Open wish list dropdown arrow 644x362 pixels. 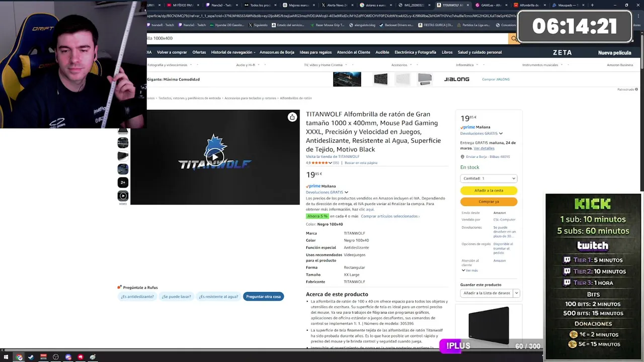coord(516,293)
